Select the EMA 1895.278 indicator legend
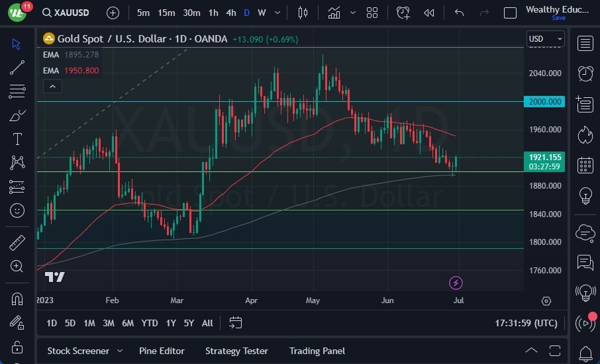 pyautogui.click(x=71, y=55)
